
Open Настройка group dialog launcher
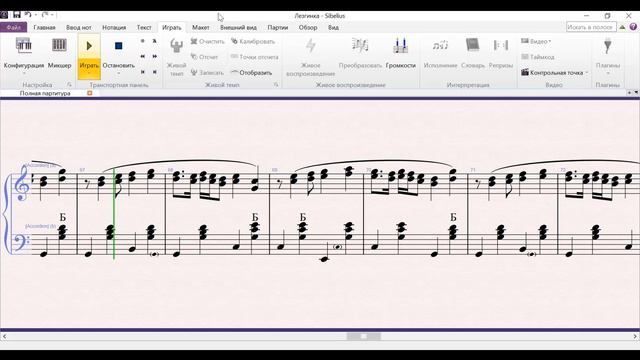(x=69, y=85)
